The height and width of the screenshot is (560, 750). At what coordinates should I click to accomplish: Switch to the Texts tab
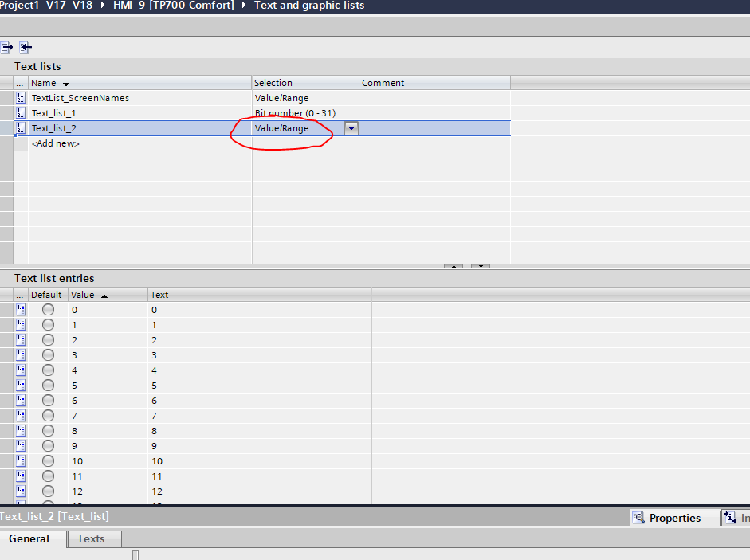click(x=94, y=538)
